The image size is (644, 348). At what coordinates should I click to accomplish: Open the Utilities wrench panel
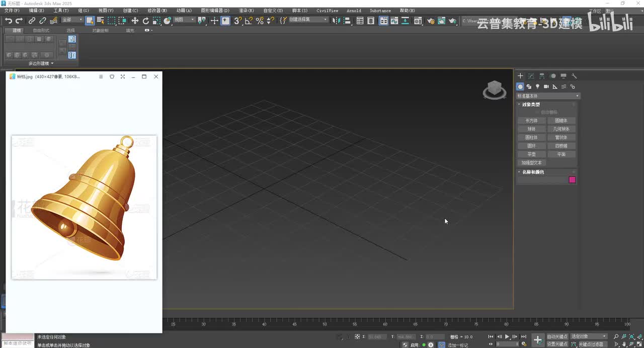[574, 76]
